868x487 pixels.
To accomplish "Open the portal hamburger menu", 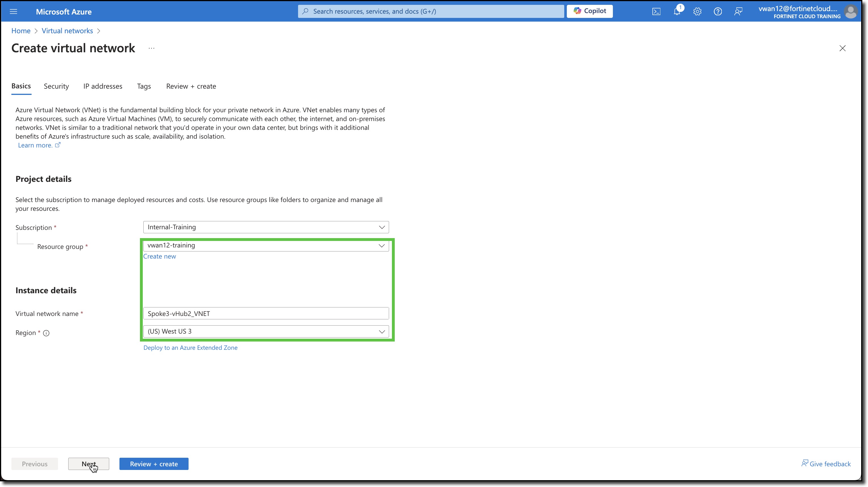I will point(13,11).
